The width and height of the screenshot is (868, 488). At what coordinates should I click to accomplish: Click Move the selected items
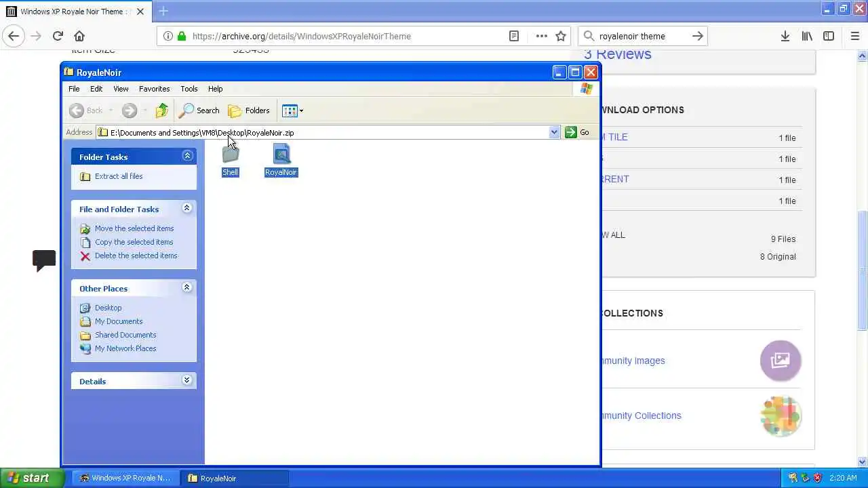tap(134, 228)
